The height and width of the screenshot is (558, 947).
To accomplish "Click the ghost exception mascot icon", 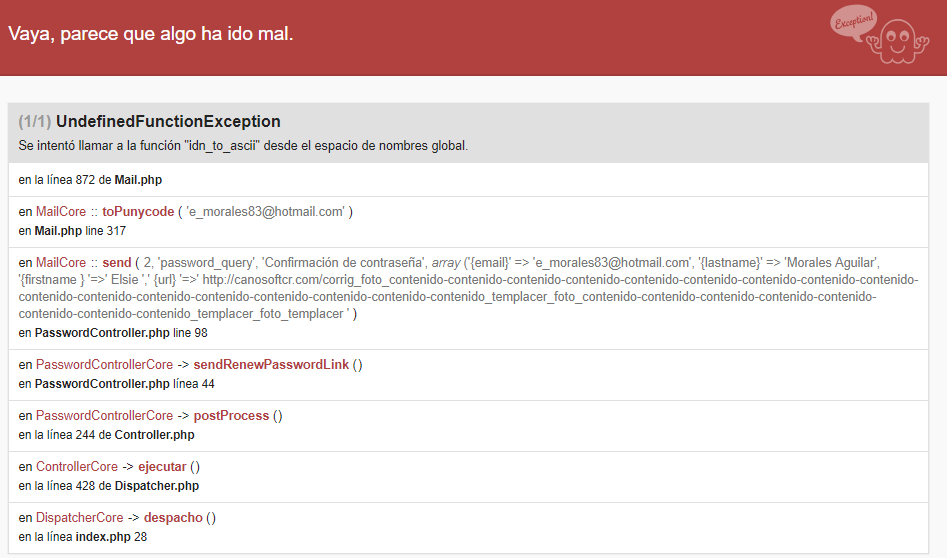I will [892, 40].
